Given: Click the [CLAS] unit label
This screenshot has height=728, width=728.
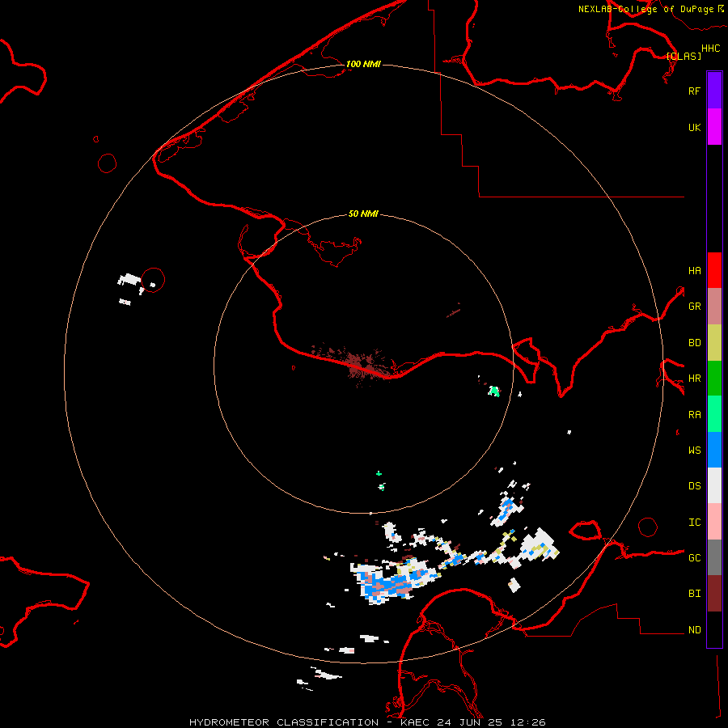Looking at the screenshot, I should tap(684, 56).
